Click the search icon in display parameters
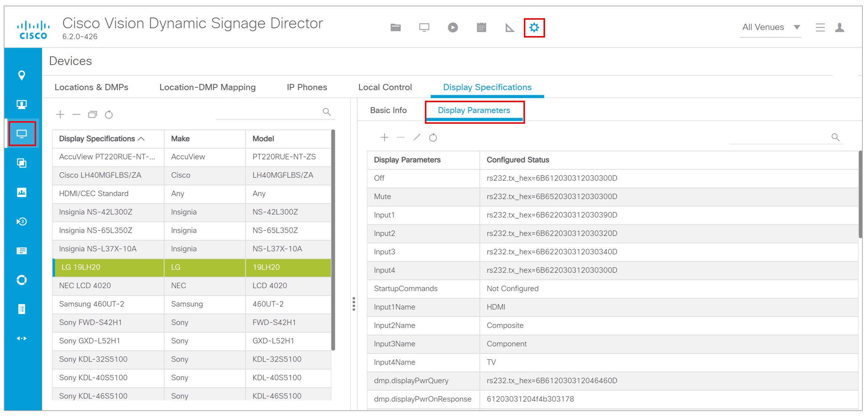The width and height of the screenshot is (868, 417). click(x=836, y=137)
